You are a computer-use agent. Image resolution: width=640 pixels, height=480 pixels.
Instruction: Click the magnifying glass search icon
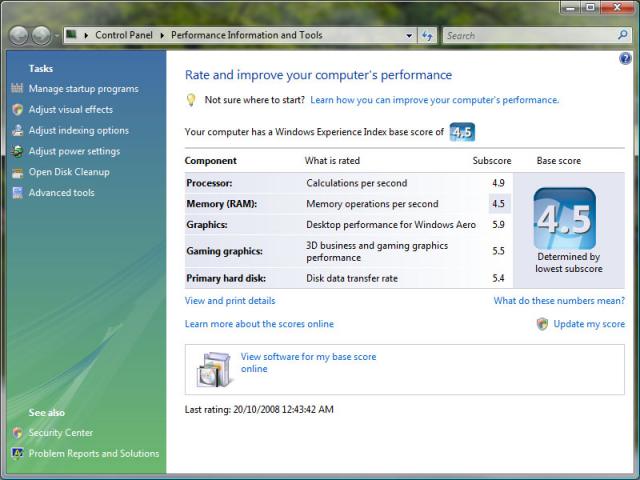click(623, 35)
